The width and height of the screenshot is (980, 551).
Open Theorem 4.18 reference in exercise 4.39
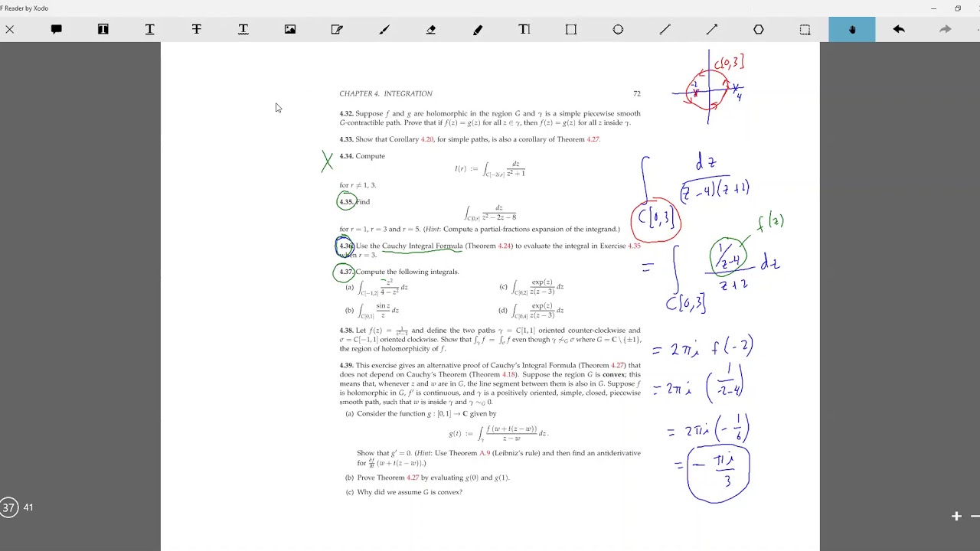tap(508, 375)
